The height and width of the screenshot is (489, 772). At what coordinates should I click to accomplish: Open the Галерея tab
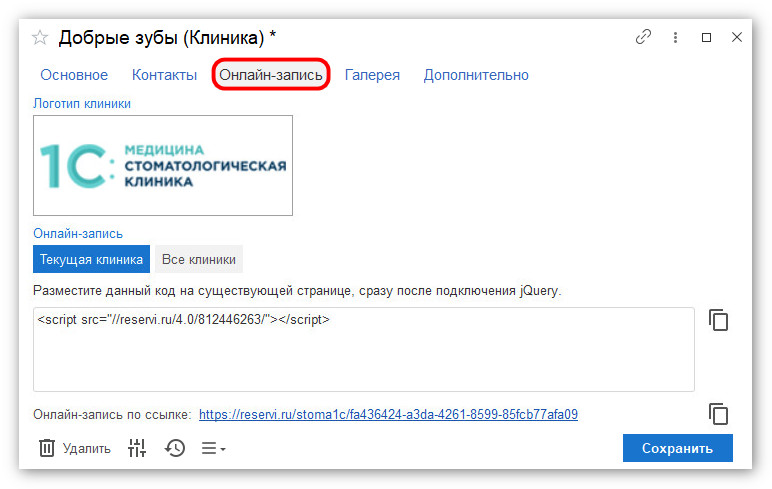pos(372,75)
